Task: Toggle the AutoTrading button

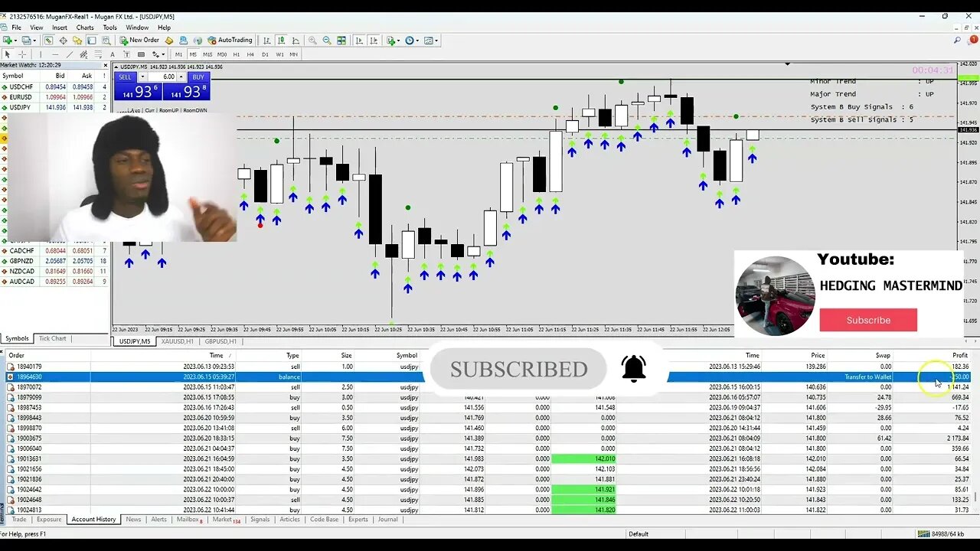Action: click(230, 41)
